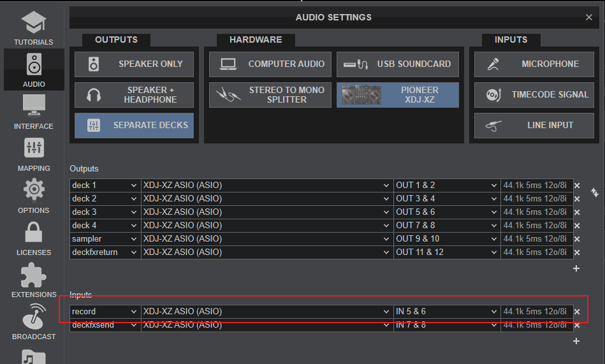
Task: Open the deck 4 source dropdown
Action: (105, 226)
